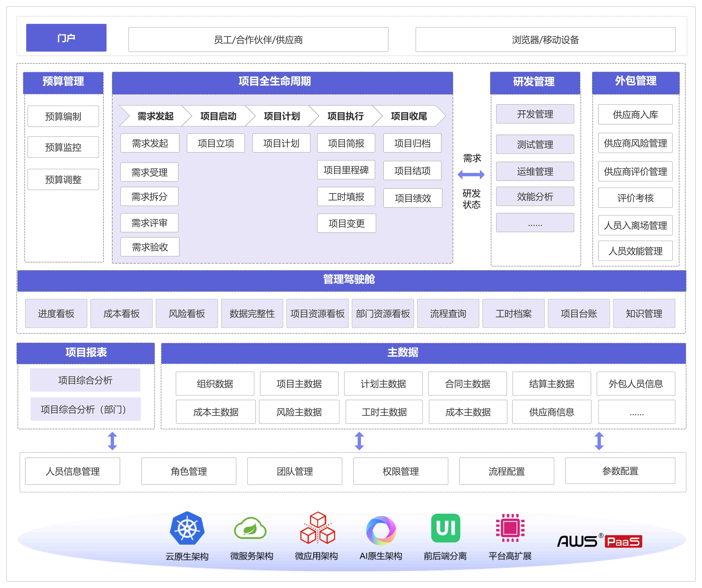Click the green microservice cloud leaf icon
This screenshot has width=702, height=588.
tap(250, 528)
